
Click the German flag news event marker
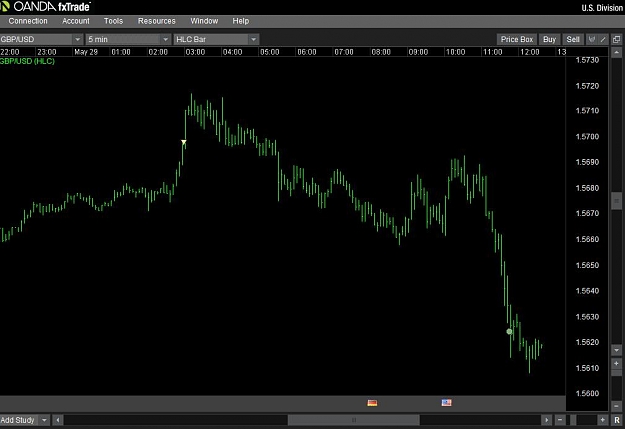click(372, 403)
